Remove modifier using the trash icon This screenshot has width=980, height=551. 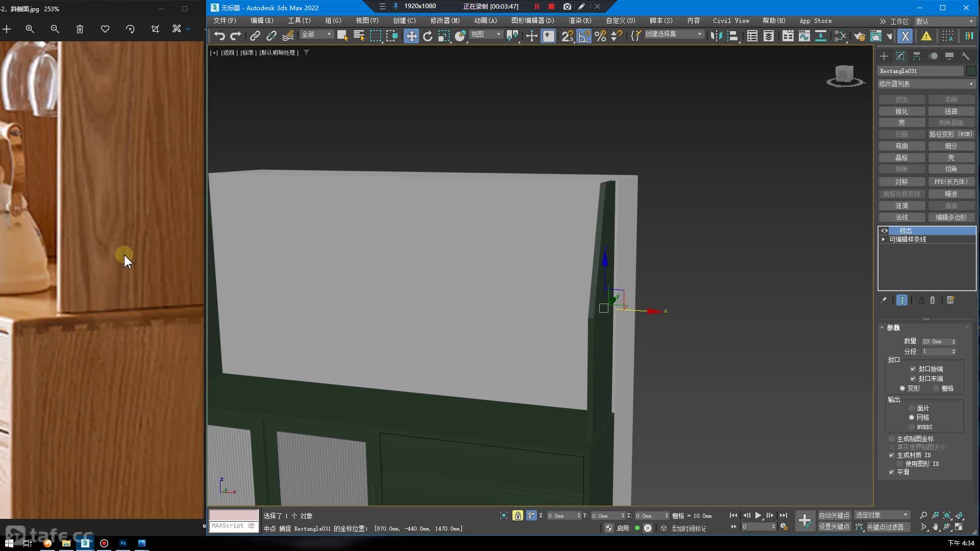pos(933,300)
